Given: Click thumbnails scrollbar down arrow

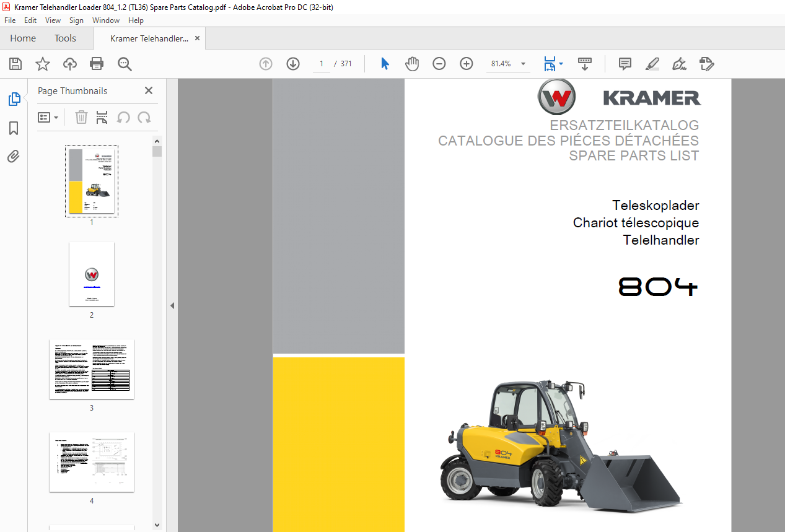Looking at the screenshot, I should (x=157, y=526).
